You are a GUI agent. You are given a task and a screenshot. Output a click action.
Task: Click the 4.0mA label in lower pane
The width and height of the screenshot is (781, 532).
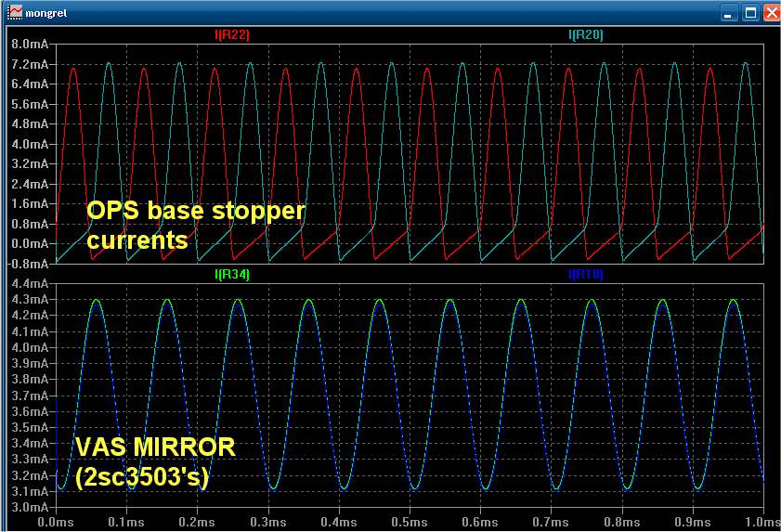[30, 347]
